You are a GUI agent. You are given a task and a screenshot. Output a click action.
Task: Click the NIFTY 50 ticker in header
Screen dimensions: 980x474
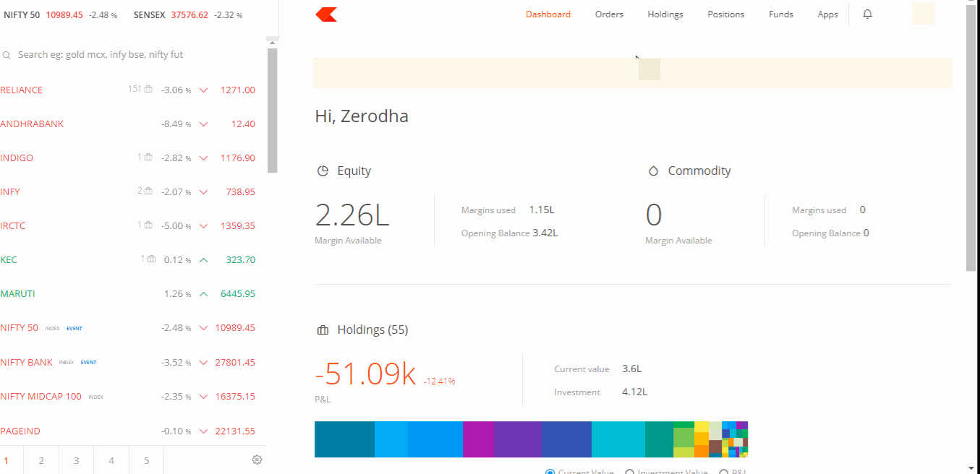click(60, 15)
